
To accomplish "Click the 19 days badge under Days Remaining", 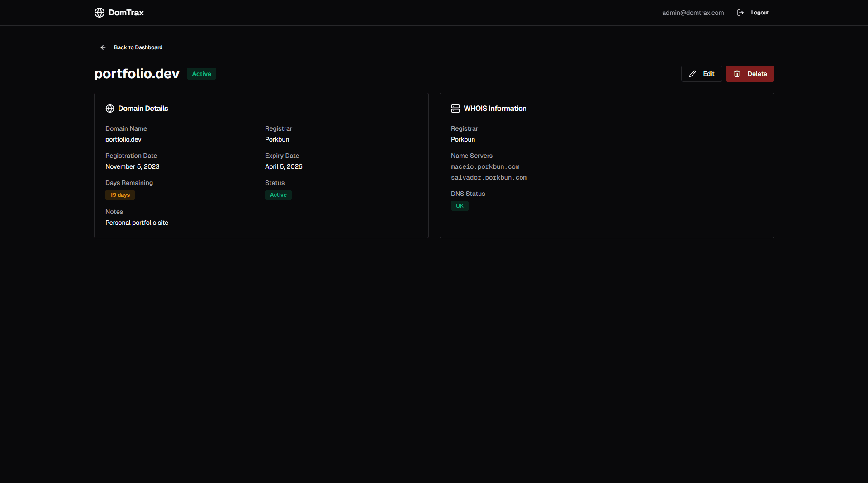I will point(120,195).
